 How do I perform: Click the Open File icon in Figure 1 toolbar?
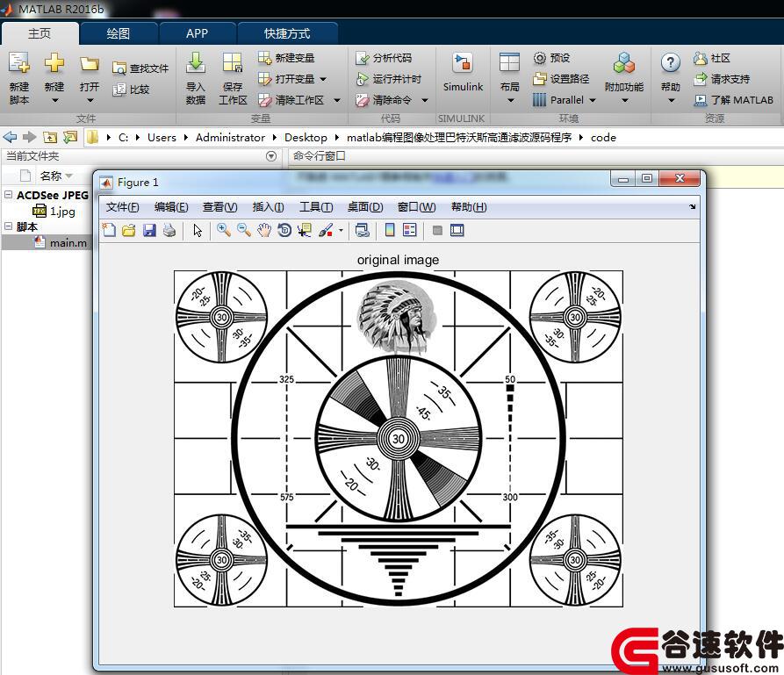[129, 230]
